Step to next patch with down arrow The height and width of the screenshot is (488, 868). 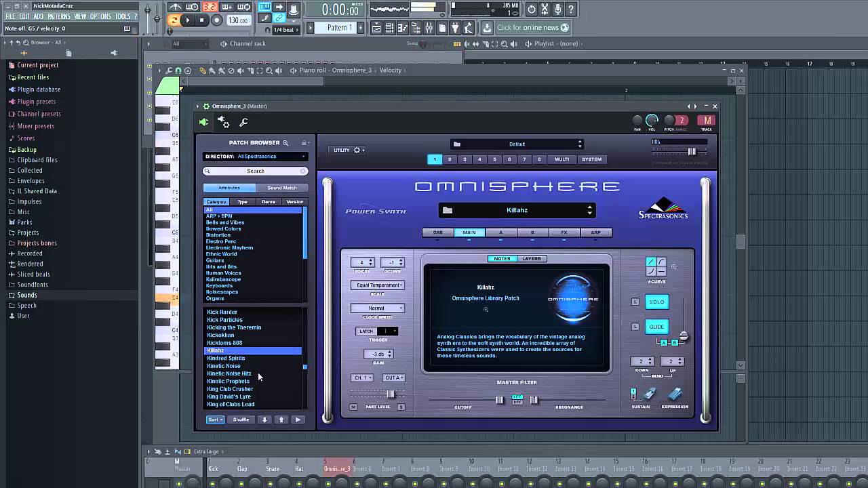264,420
